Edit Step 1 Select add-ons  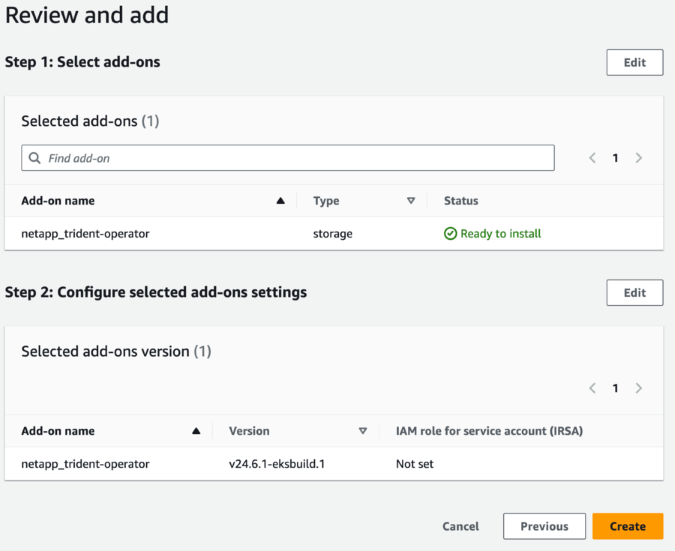coord(634,62)
